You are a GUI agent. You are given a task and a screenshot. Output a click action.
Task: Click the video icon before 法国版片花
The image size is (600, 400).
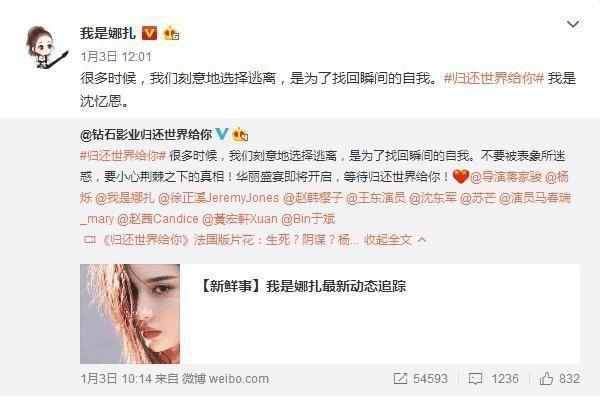tap(90, 240)
